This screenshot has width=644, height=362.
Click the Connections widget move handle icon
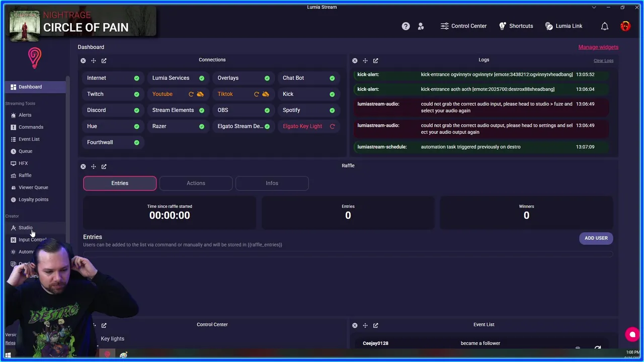(x=94, y=60)
